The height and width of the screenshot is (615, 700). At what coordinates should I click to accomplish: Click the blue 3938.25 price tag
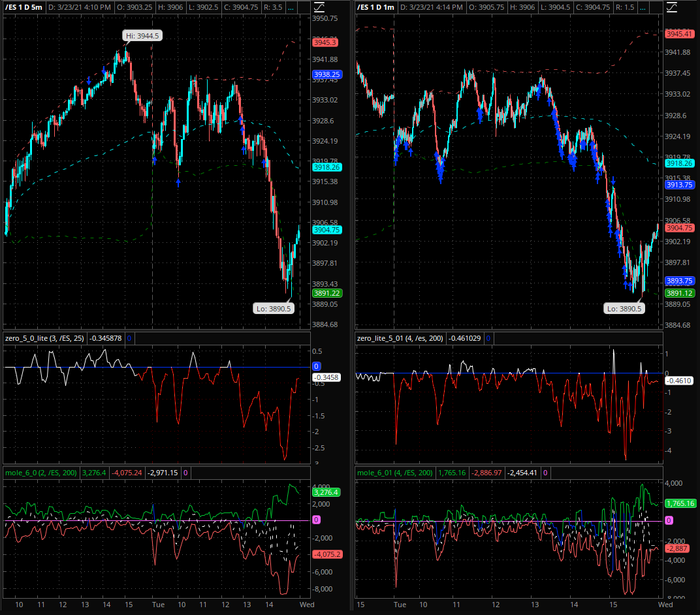[x=326, y=74]
